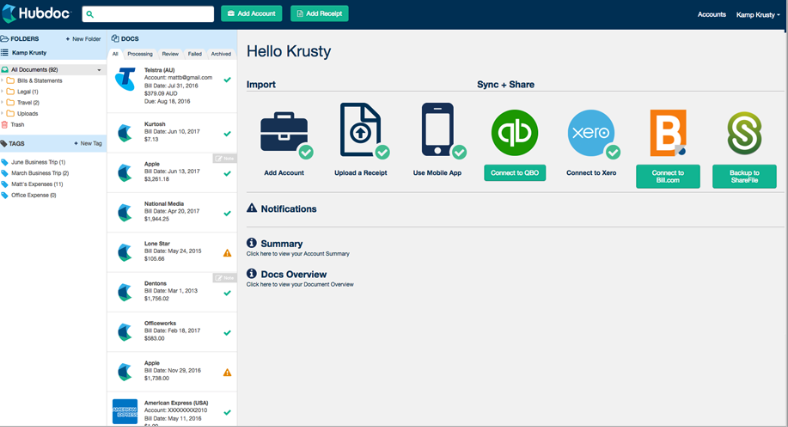This screenshot has height=427, width=788.
Task: Click the note icon on Apple Jun 13 document
Action: tap(224, 158)
